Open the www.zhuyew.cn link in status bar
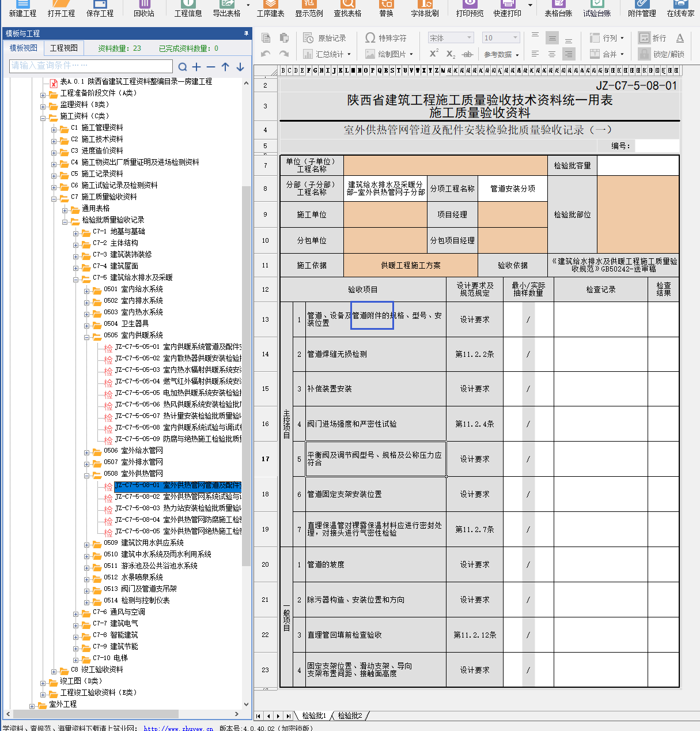 click(179, 728)
